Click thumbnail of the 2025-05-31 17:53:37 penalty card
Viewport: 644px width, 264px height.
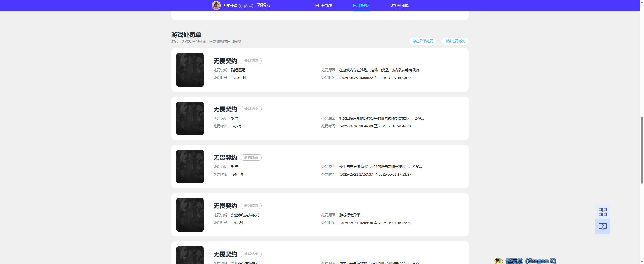[x=190, y=167]
